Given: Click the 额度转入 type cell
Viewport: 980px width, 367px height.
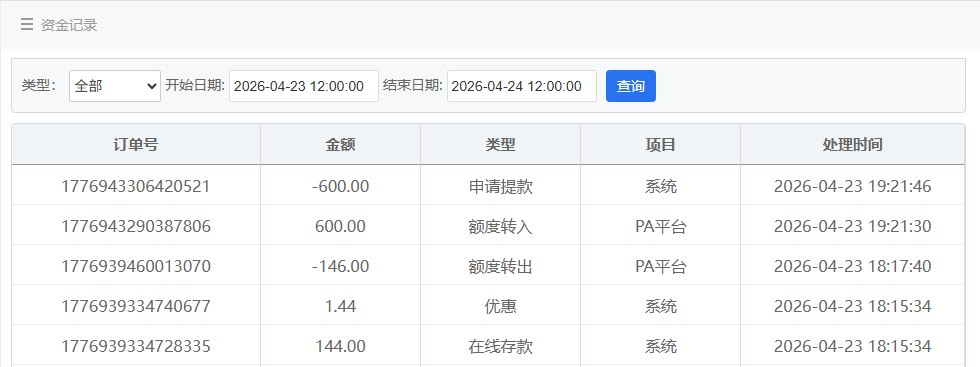Looking at the screenshot, I should coord(500,226).
